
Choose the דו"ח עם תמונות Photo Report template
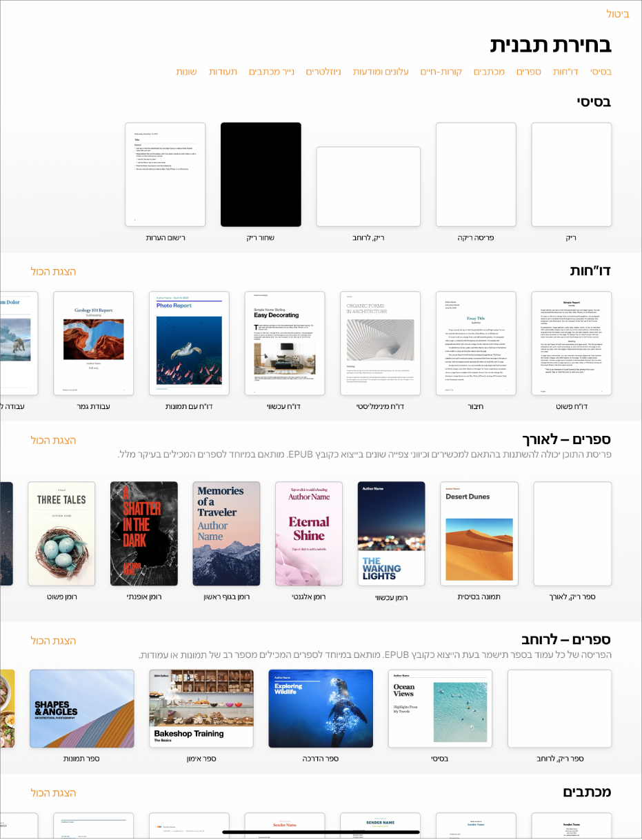189,343
